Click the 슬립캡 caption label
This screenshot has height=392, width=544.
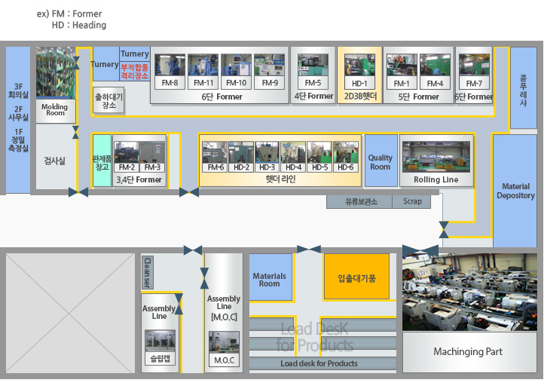pos(160,358)
